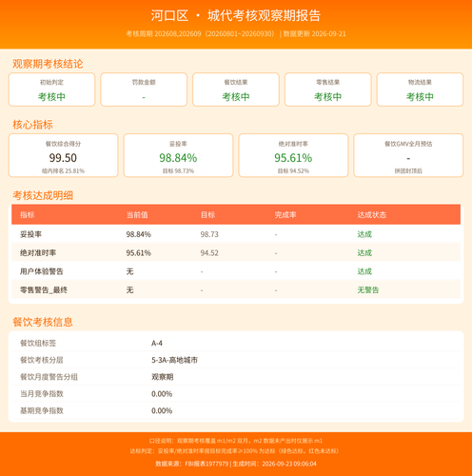The width and height of the screenshot is (472, 476).
Task: Click the 当月竞争指数 label
Action: pos(42,394)
